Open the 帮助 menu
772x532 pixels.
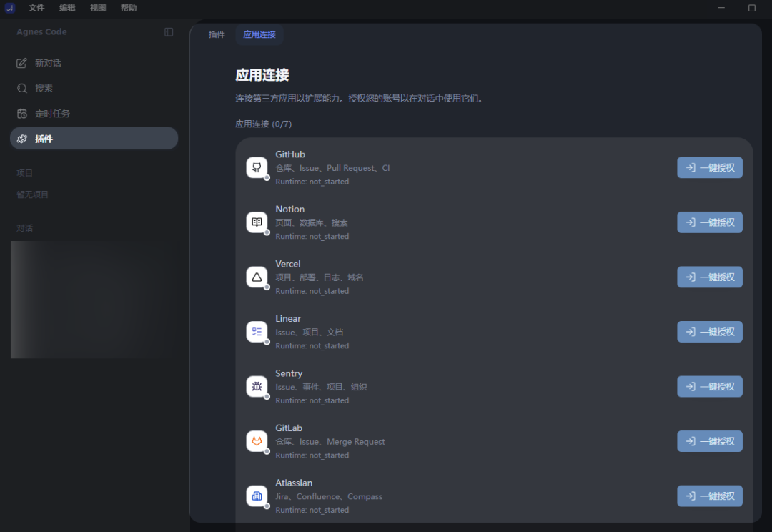tap(129, 8)
